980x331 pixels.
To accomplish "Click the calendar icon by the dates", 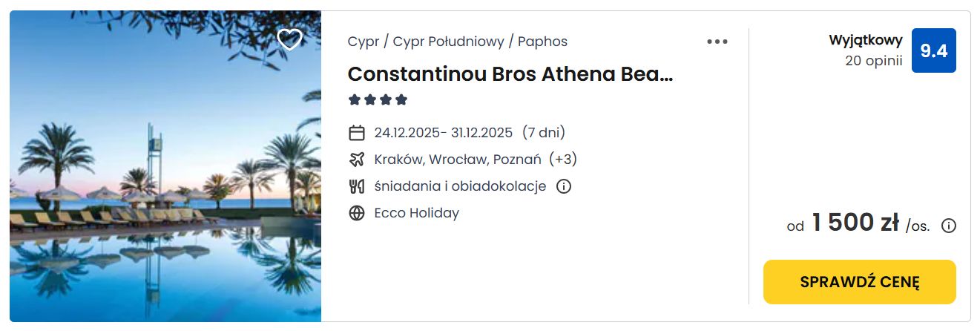I will point(357,133).
